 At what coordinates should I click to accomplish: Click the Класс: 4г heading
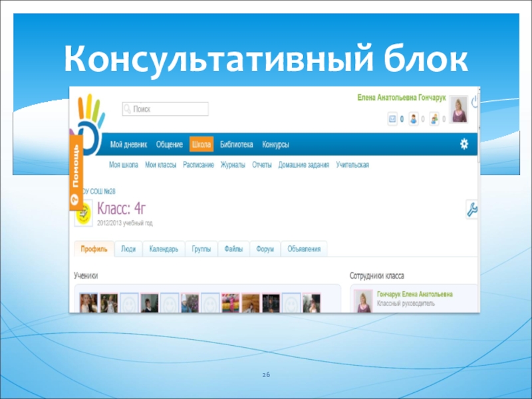tap(122, 208)
